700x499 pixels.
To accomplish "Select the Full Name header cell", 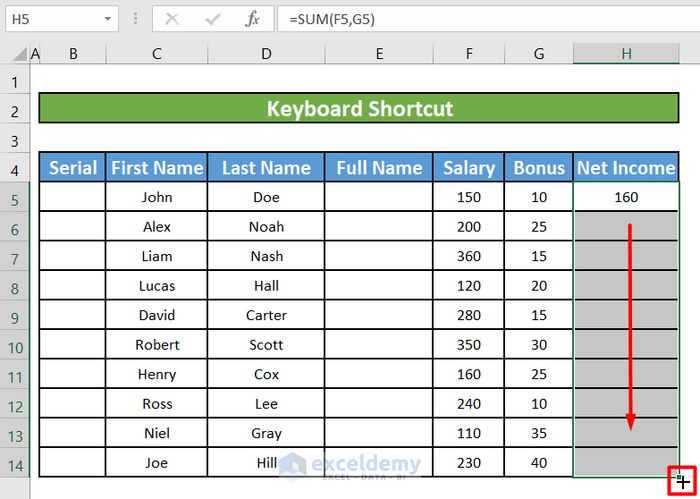I will coord(379,168).
